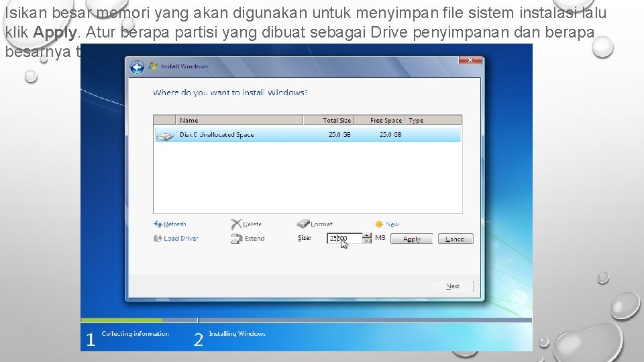
Task: Click the Type column header
Action: (433, 120)
